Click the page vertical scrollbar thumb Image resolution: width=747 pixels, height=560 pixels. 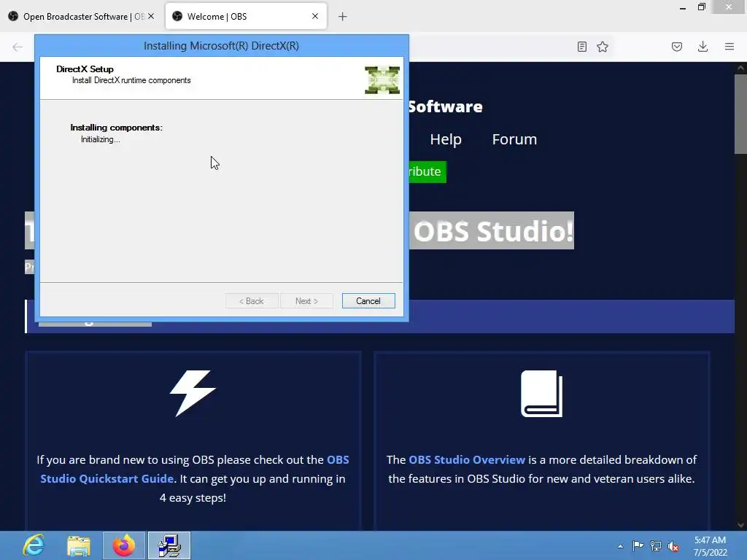click(x=740, y=114)
